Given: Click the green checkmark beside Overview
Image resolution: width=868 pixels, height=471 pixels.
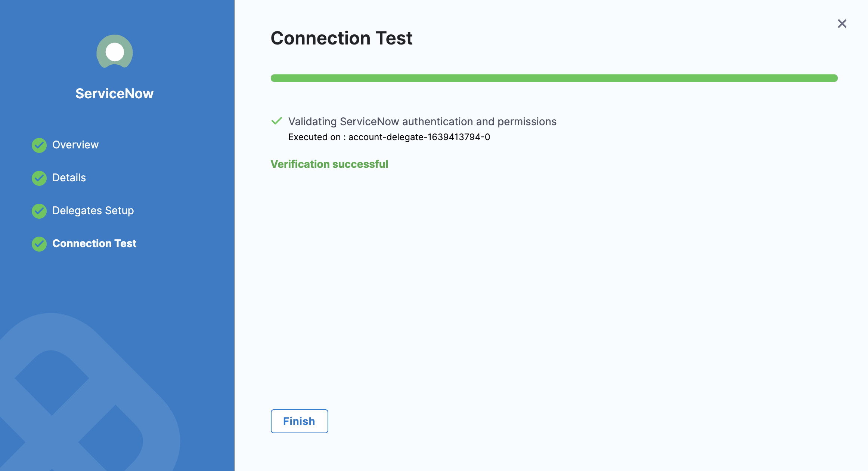Looking at the screenshot, I should [x=39, y=145].
